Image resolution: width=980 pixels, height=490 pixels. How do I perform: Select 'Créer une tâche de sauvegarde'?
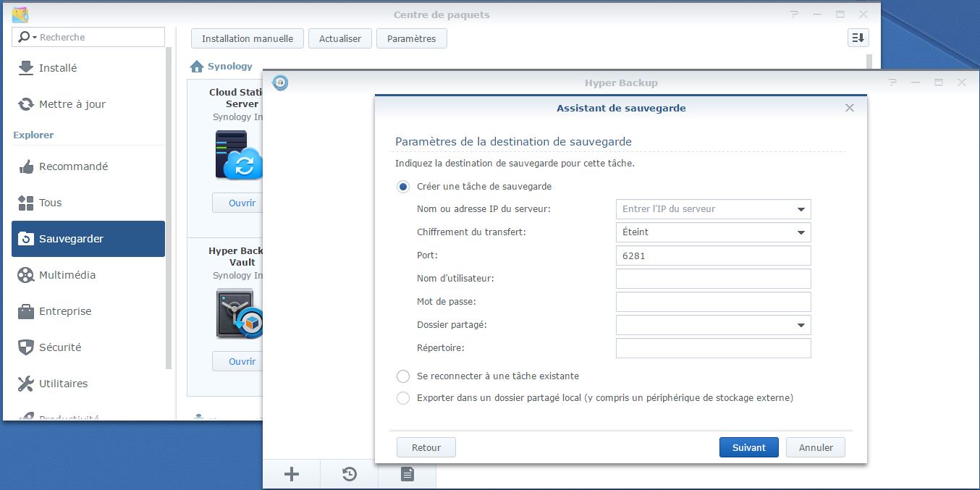tap(402, 186)
